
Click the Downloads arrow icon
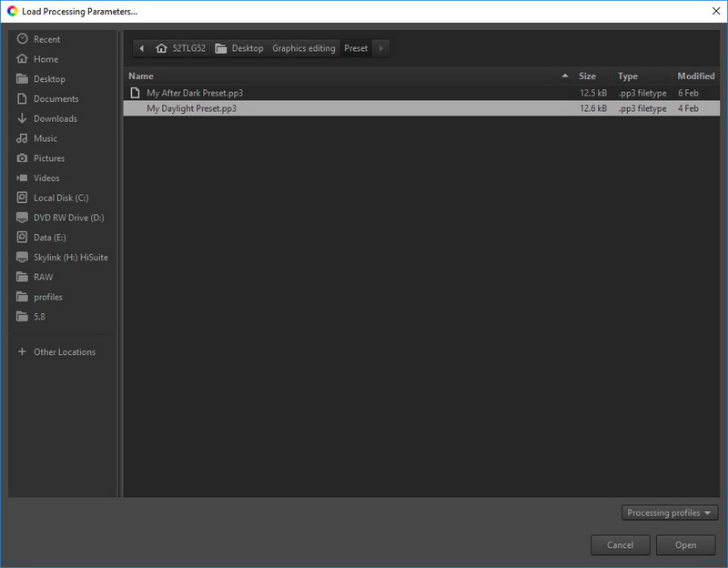(23, 118)
